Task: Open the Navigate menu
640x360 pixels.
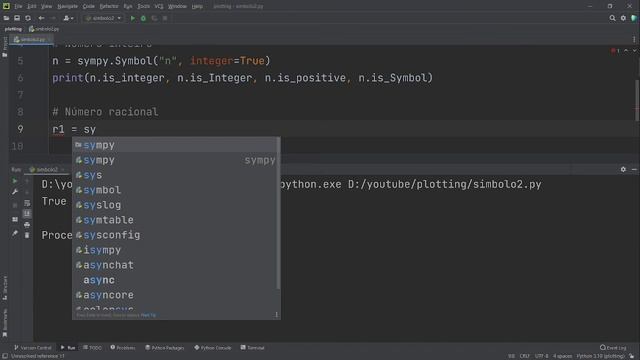Action: click(67, 7)
